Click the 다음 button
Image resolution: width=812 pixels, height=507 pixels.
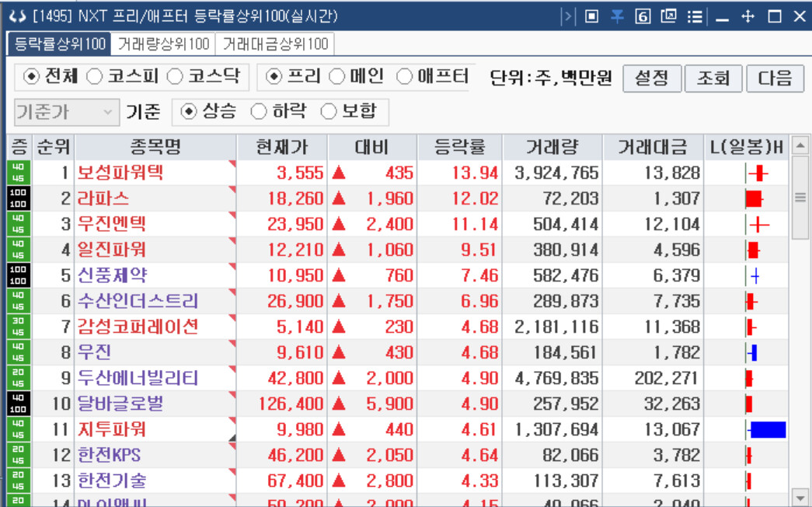(x=775, y=79)
